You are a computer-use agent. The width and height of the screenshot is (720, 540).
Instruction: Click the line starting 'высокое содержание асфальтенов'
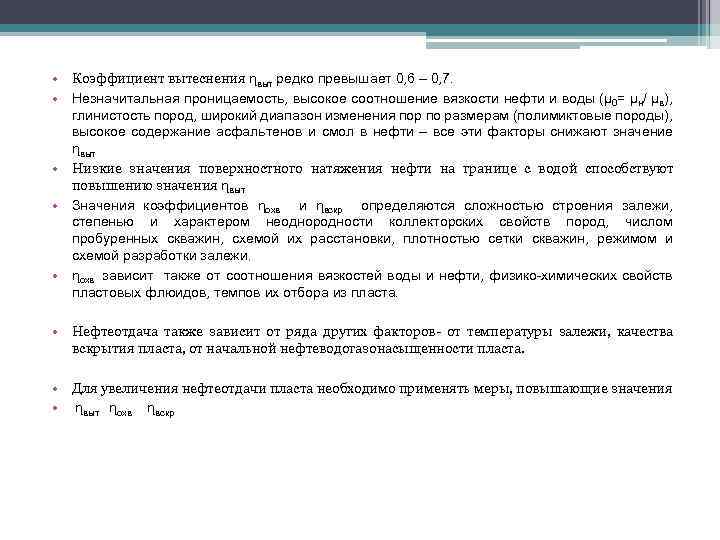[x=372, y=132]
